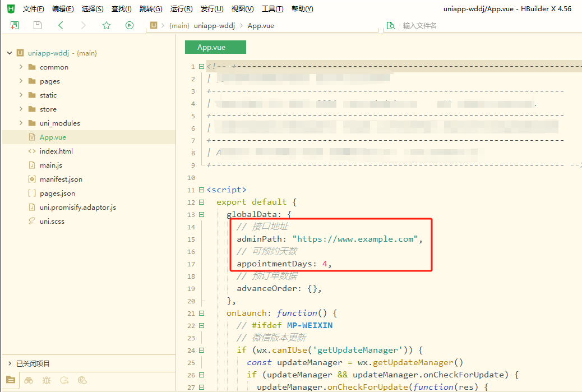The image size is (582, 392).
Task: Go forward with the right arrow icon
Action: tap(83, 25)
